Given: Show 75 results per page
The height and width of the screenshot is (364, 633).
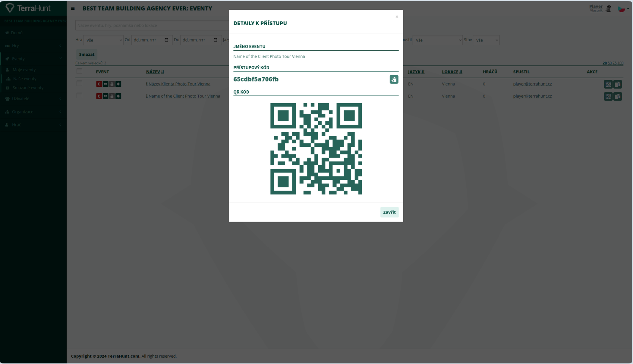Looking at the screenshot, I should tap(614, 63).
